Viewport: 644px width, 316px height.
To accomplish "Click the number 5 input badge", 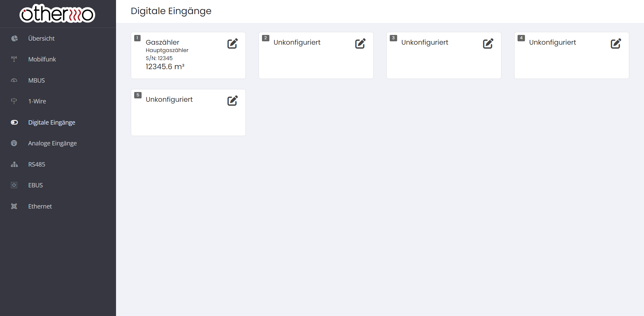I will (138, 95).
